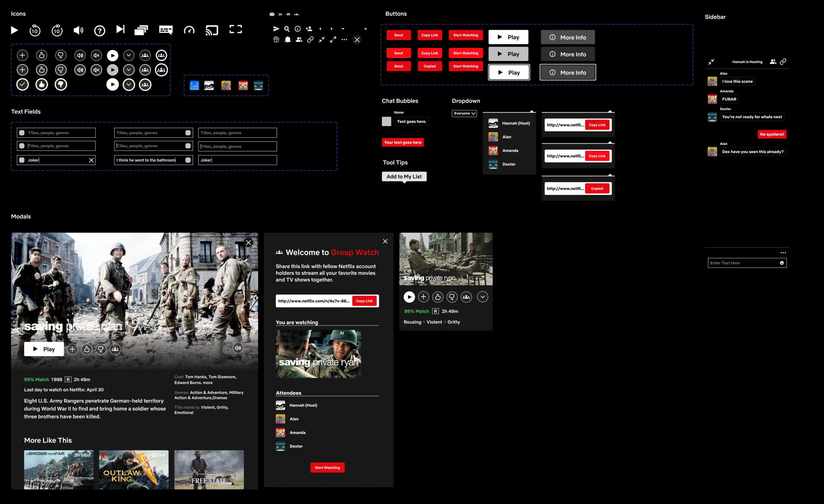Toggle the plus icon beside Play in large modal

pyautogui.click(x=72, y=349)
